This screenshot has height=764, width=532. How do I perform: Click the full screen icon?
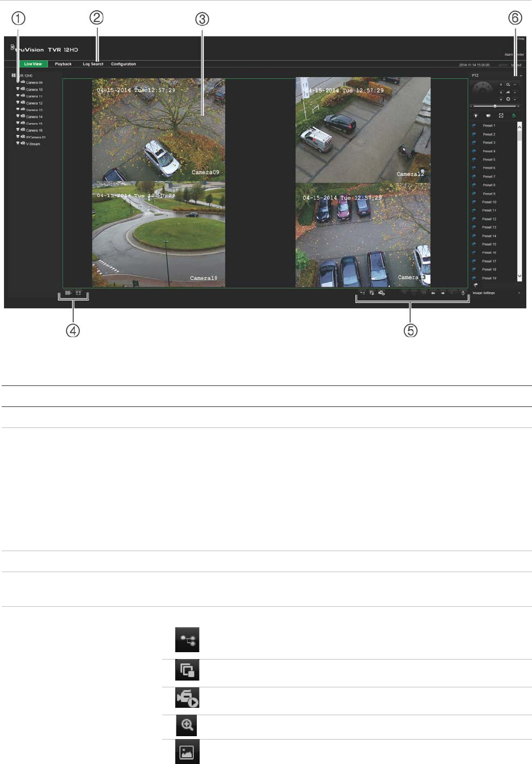coord(79,293)
